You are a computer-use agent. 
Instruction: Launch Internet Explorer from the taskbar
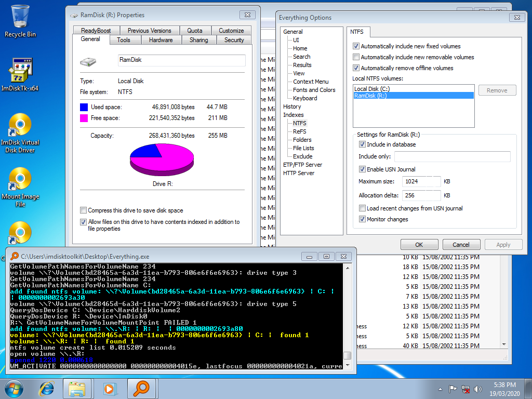[47, 389]
